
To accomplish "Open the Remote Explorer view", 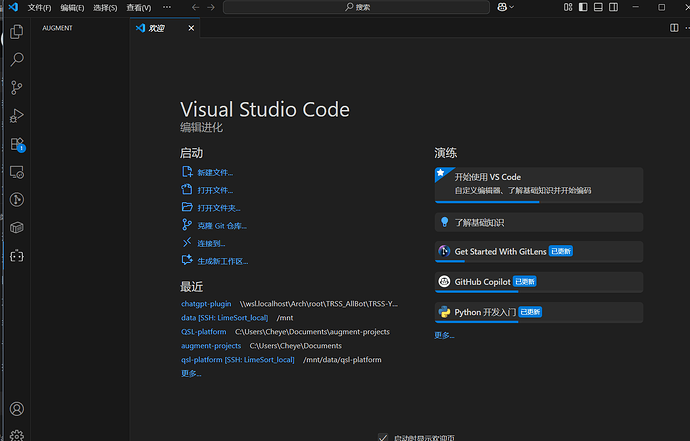I will click(x=17, y=172).
